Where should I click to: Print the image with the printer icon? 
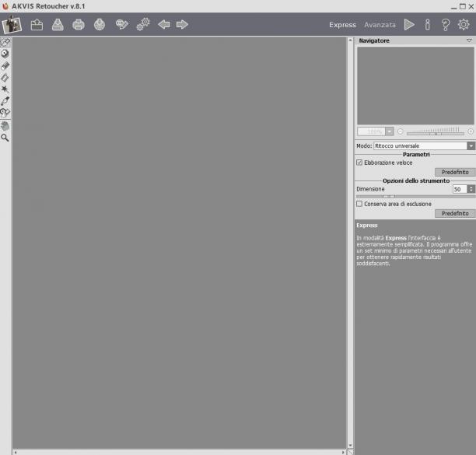click(79, 25)
